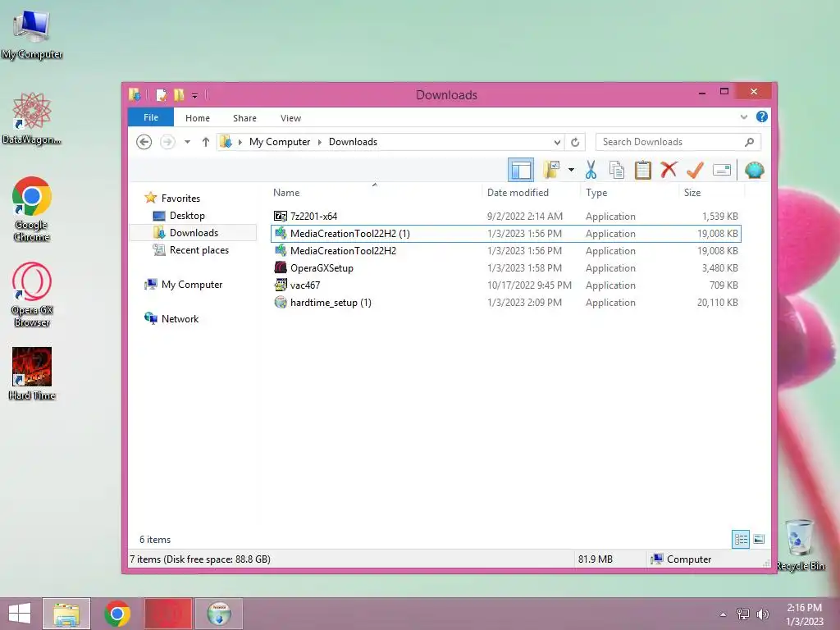Image resolution: width=840 pixels, height=630 pixels.
Task: Select the hardtime_setup (1) file
Action: (506, 302)
